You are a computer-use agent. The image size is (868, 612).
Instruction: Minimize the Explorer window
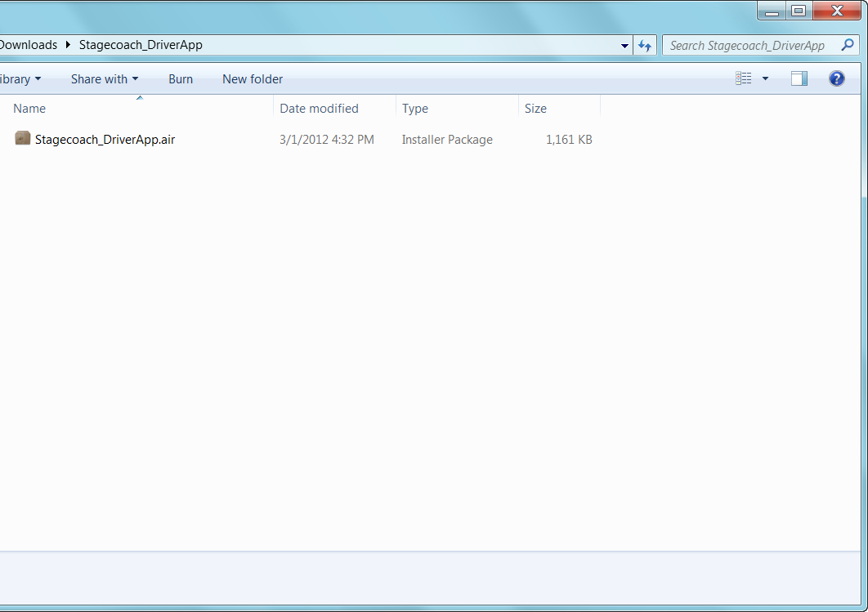coord(772,11)
